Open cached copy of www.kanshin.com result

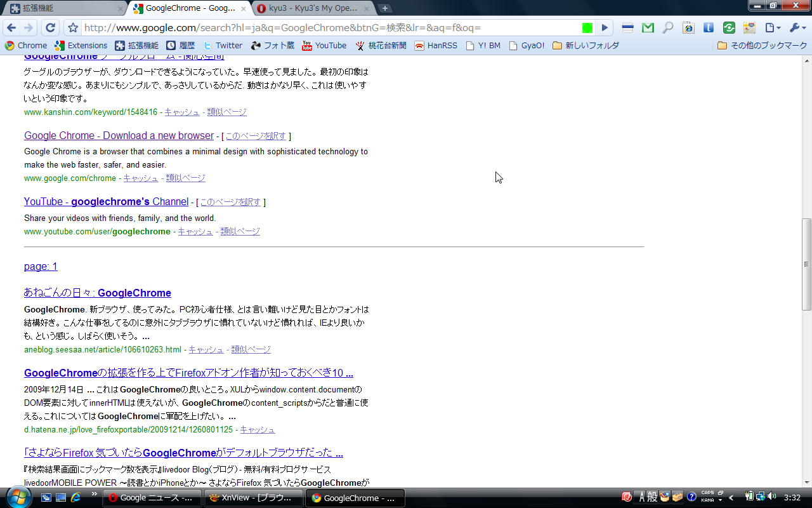pos(182,112)
